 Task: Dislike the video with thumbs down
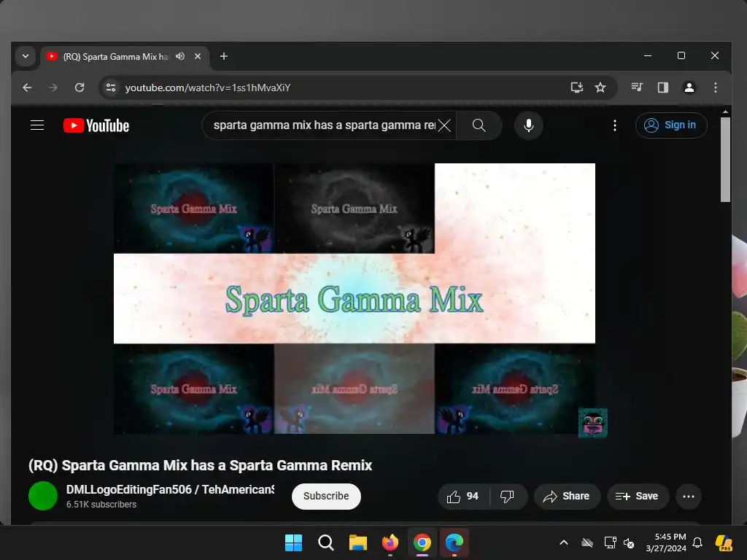coord(508,496)
